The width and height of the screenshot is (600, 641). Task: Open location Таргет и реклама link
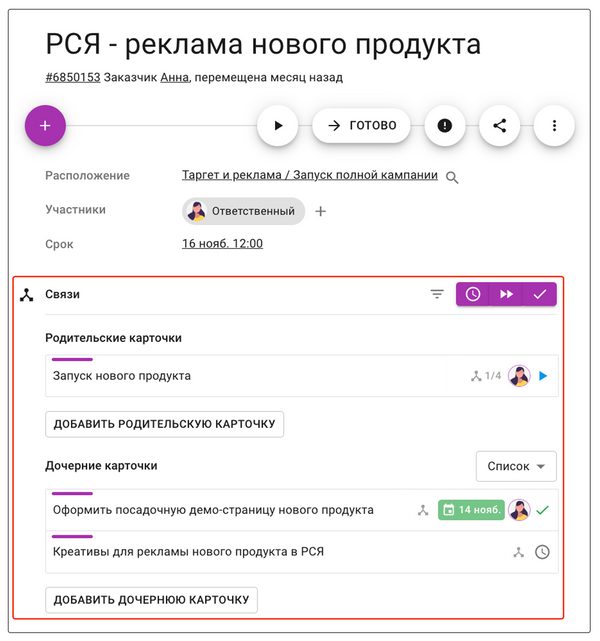pos(309,175)
